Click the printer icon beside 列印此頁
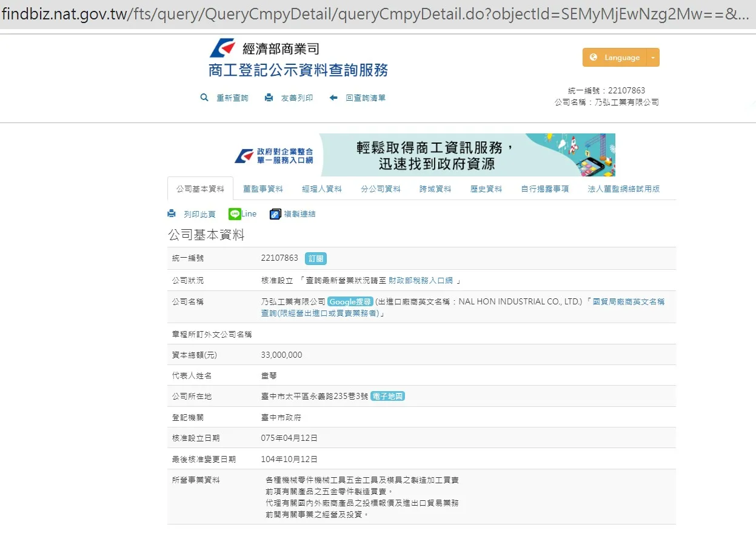756x533 pixels. (172, 213)
